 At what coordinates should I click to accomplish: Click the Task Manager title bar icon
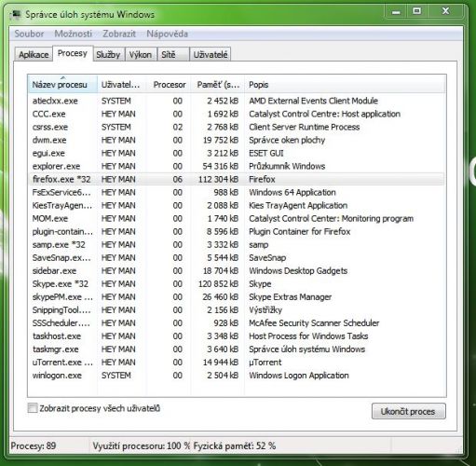[15, 14]
